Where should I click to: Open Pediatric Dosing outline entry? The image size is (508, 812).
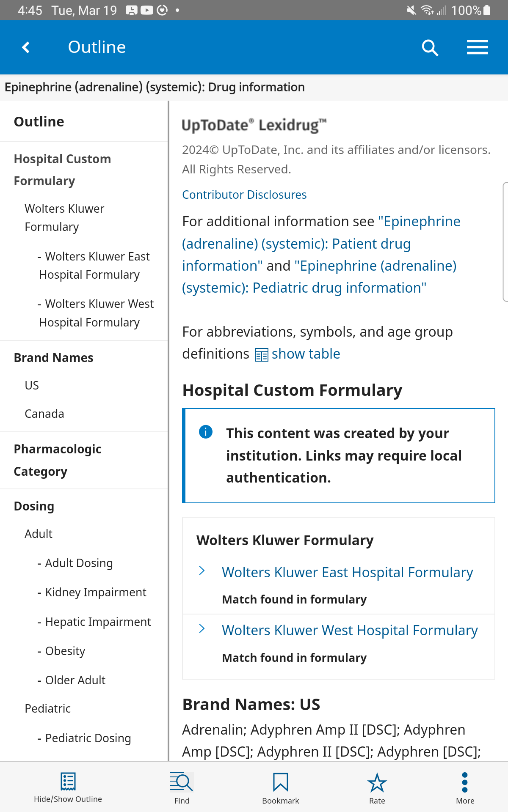[88, 738]
